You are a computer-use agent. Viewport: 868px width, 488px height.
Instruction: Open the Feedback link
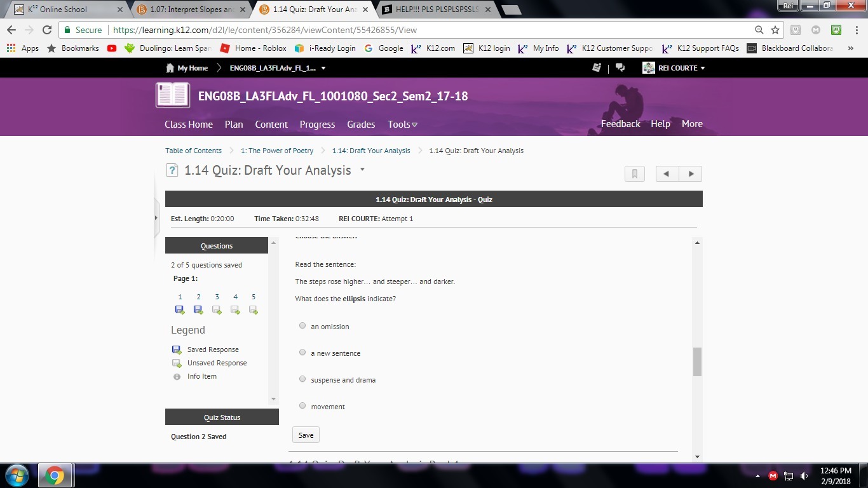621,124
